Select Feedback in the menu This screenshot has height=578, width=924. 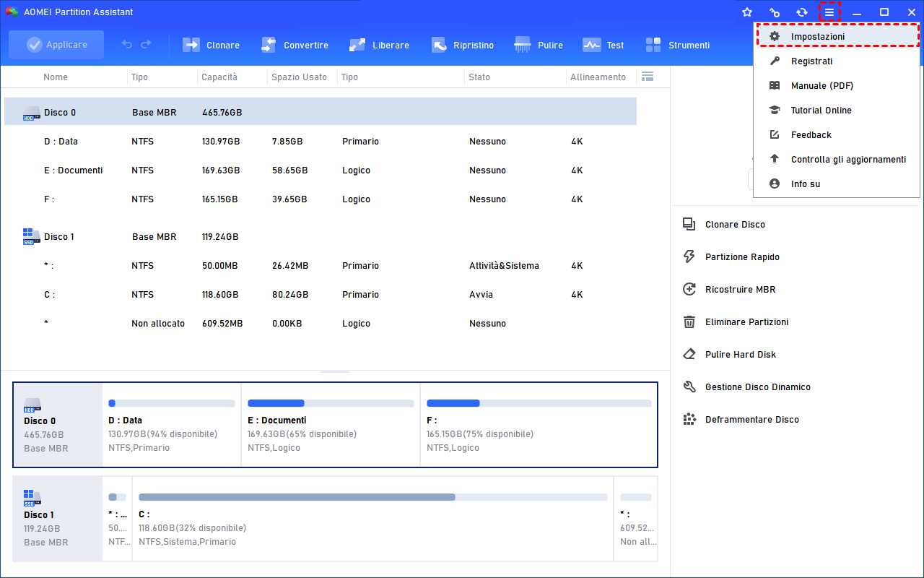pos(837,135)
